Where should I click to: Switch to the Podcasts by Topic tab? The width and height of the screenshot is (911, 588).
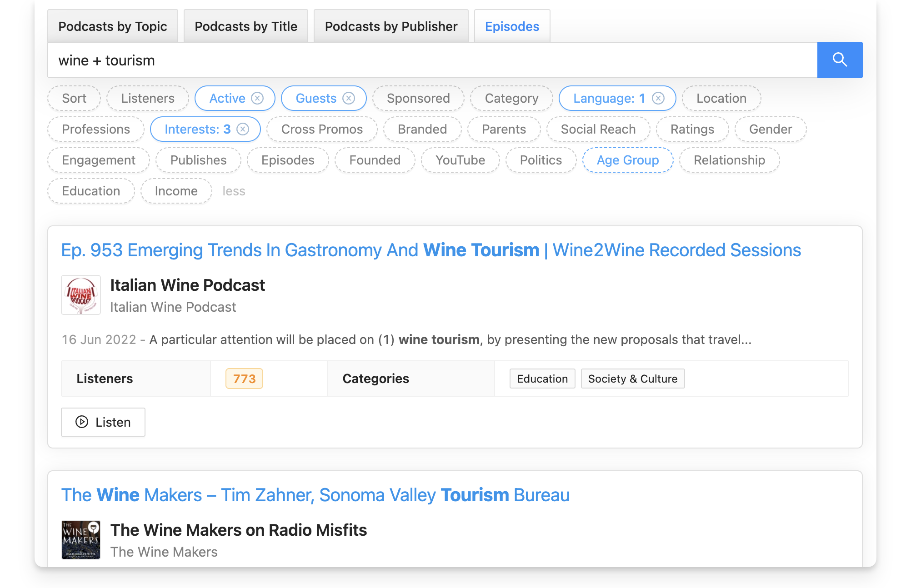click(113, 26)
